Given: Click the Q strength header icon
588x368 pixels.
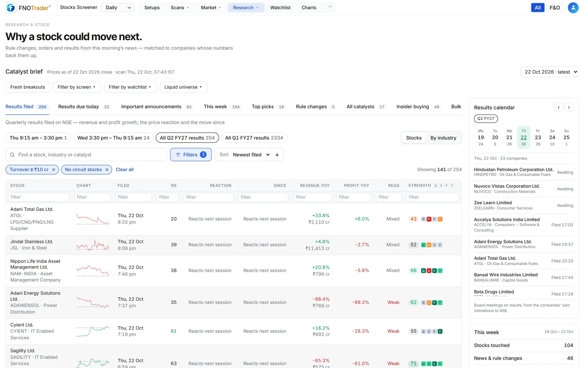Looking at the screenshot, I should (x=435, y=186).
